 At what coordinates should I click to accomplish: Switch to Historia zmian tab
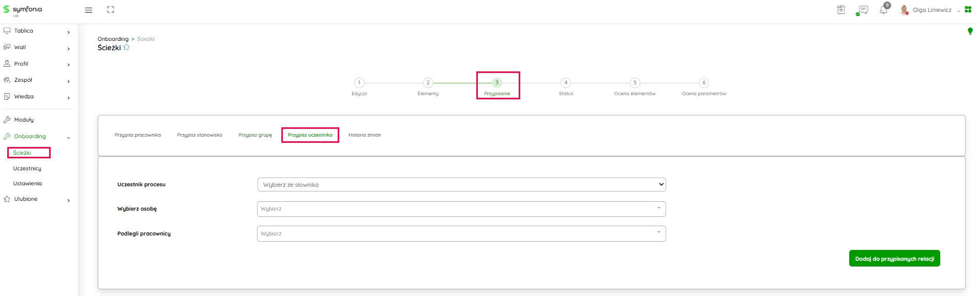tap(365, 135)
